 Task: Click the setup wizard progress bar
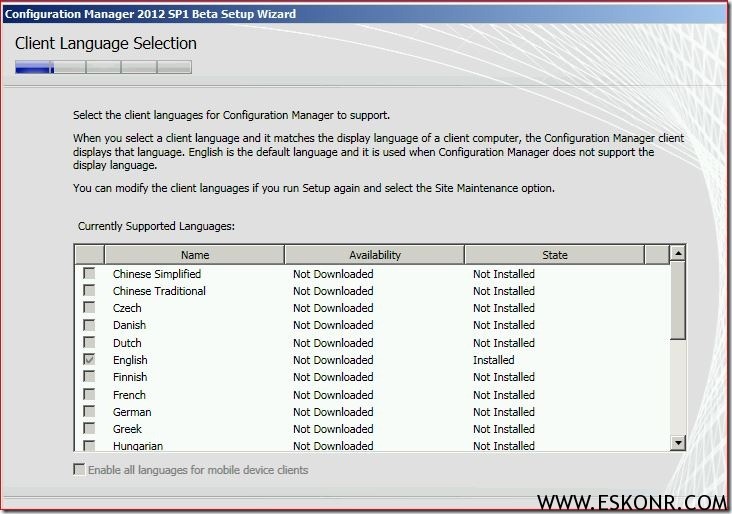click(103, 67)
